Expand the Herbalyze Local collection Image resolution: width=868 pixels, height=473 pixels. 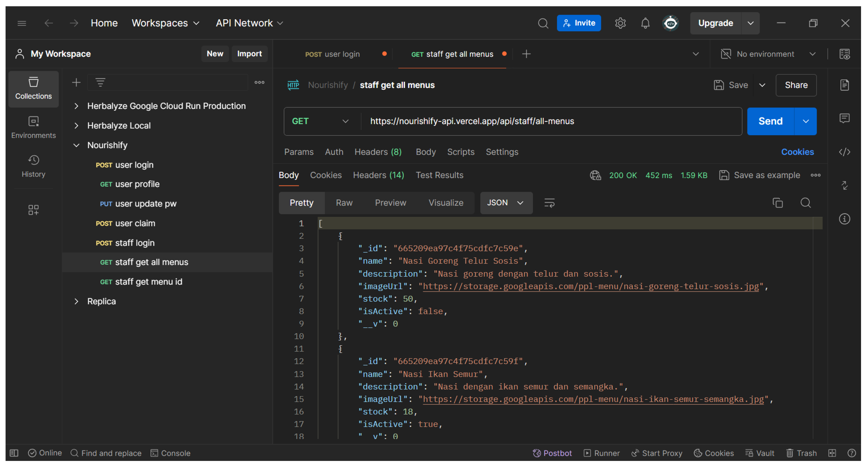click(77, 125)
